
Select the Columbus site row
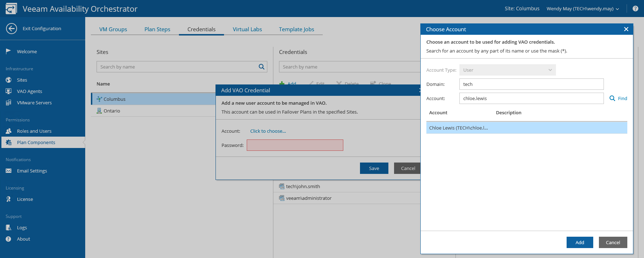[153, 99]
